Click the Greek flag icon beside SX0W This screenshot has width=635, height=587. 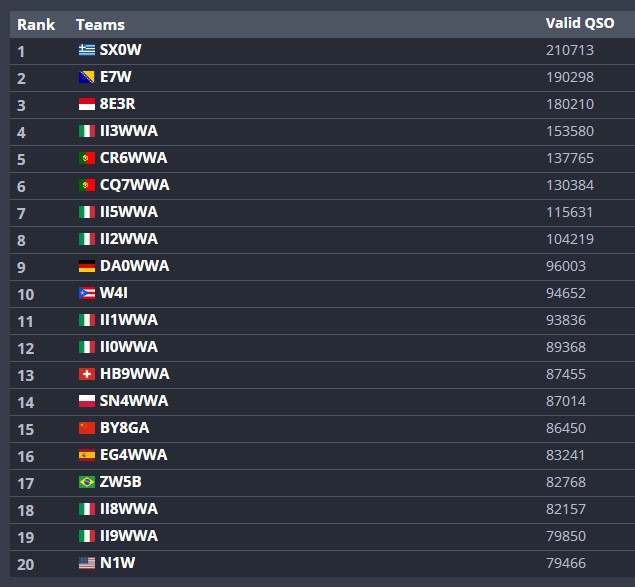click(87, 50)
